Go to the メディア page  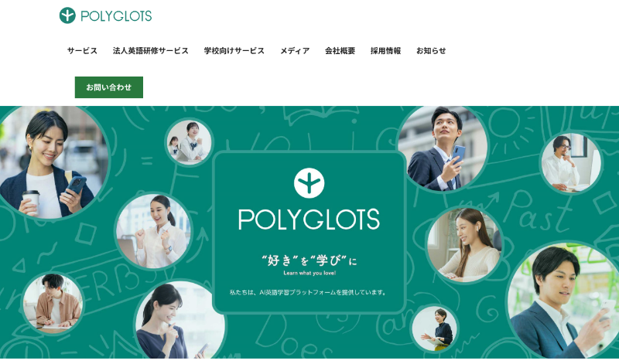[295, 51]
